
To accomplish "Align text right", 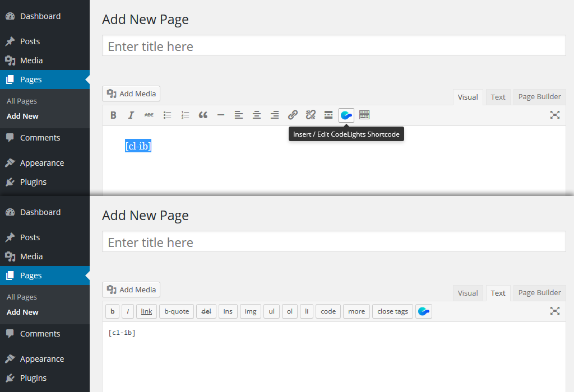I will pos(275,115).
